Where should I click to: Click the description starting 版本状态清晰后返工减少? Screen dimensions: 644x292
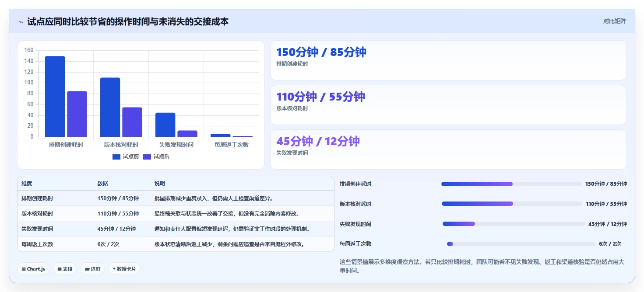click(229, 244)
